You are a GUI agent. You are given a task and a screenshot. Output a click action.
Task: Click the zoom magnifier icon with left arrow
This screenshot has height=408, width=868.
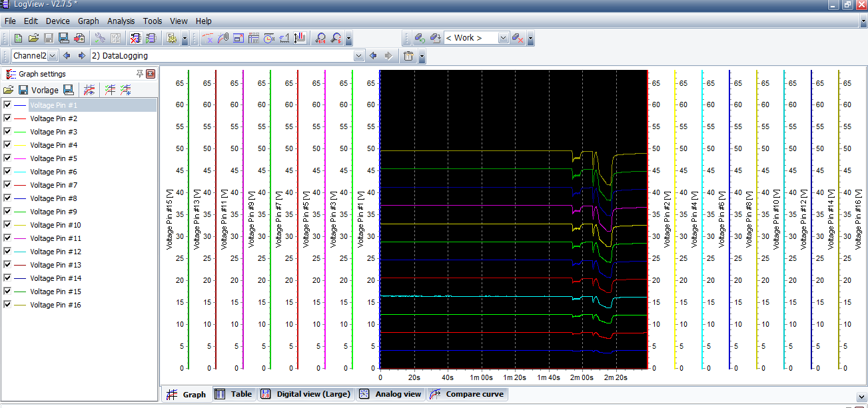point(321,38)
